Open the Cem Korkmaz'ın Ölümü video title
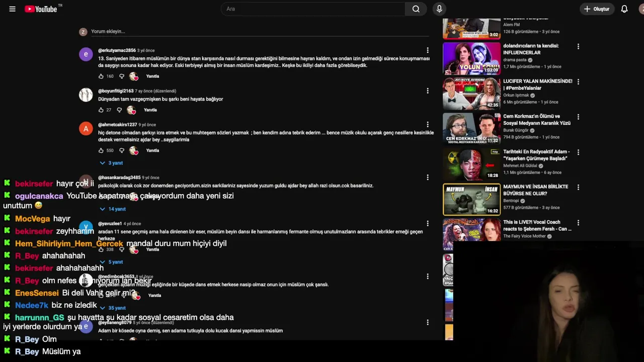Image resolution: width=644 pixels, height=362 pixels. (537, 120)
